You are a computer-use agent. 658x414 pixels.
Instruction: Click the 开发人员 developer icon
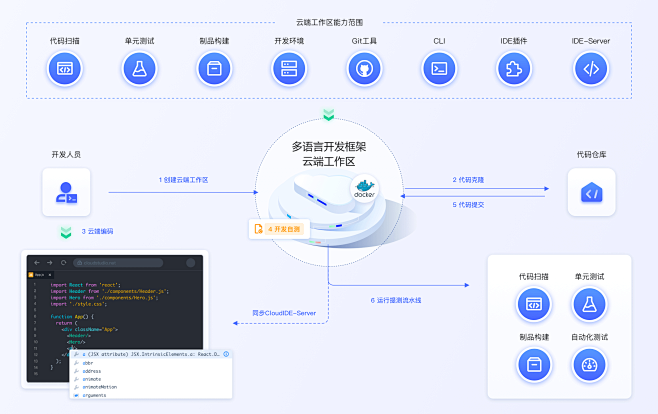66,192
